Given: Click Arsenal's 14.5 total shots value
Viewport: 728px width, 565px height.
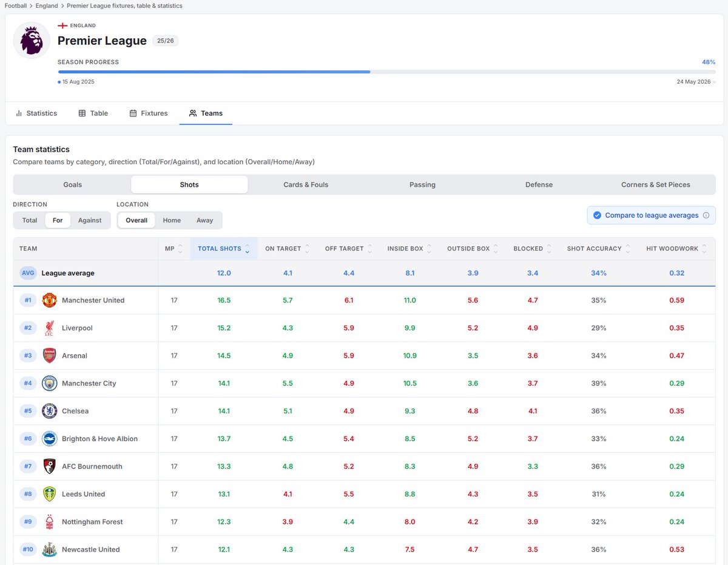Looking at the screenshot, I should tap(224, 356).
